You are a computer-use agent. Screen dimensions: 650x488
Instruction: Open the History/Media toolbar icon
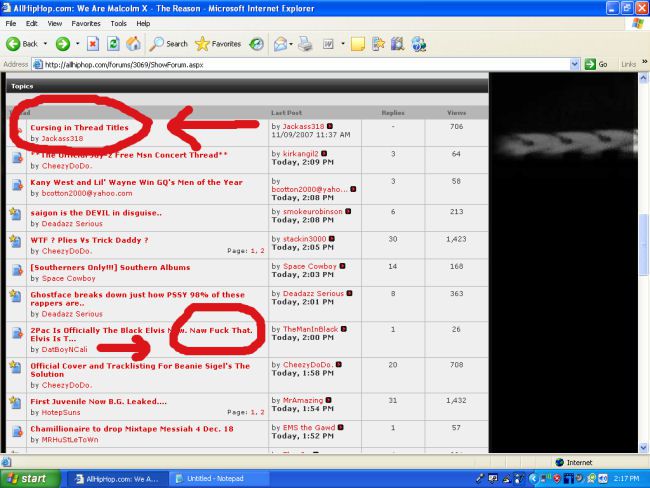(x=257, y=44)
